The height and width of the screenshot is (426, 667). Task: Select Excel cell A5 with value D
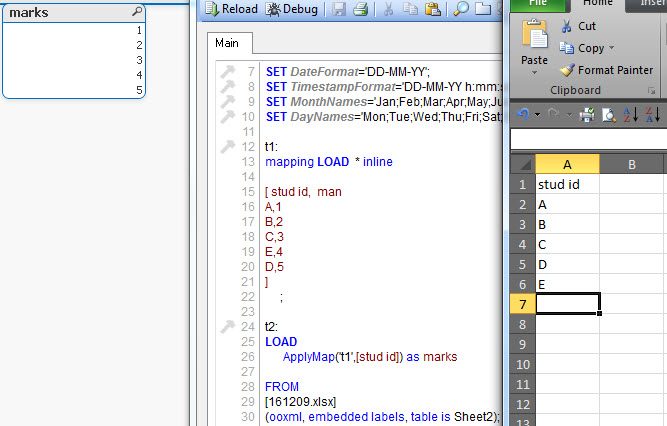567,264
